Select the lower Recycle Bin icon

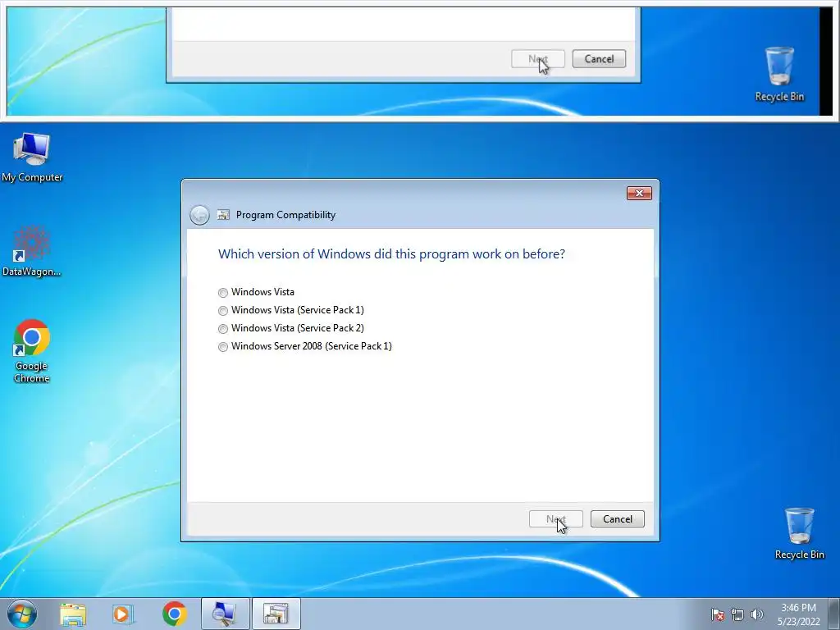[799, 533]
